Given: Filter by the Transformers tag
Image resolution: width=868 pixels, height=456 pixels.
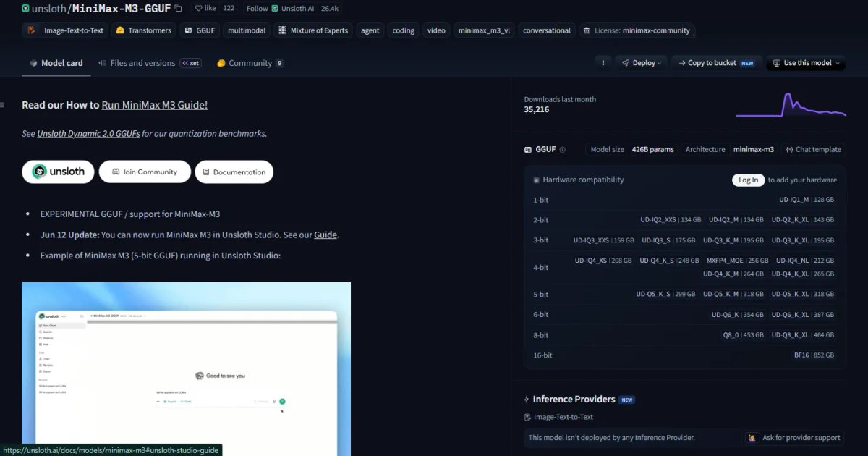Looking at the screenshot, I should 144,30.
